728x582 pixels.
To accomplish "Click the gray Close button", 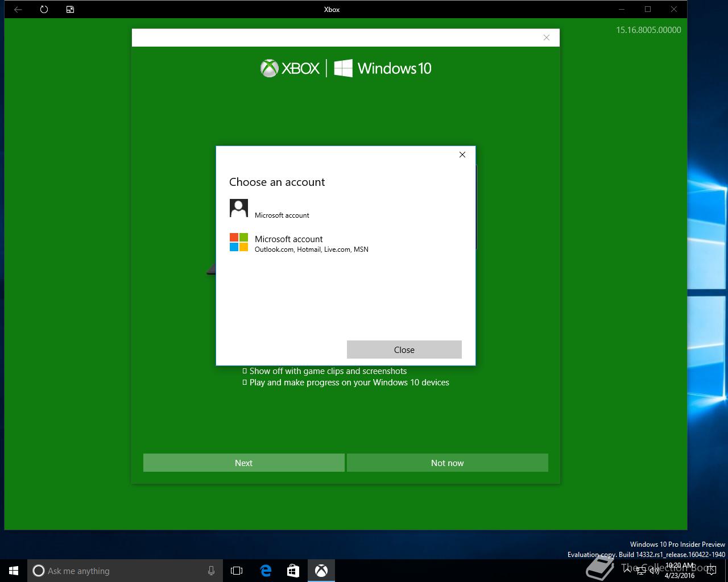I will tap(404, 350).
